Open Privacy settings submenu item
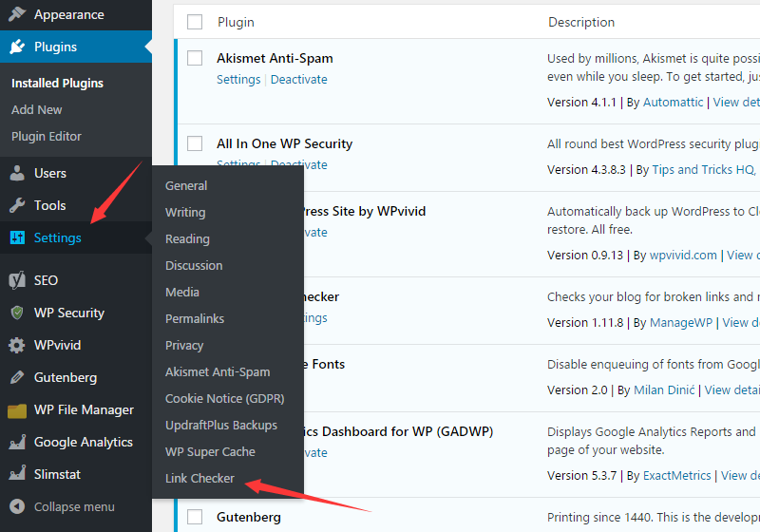Viewport: 760px width, 532px height. coord(184,346)
